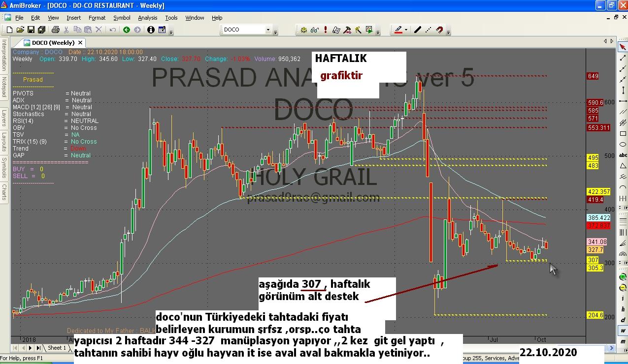
Task: Click the glasses explore icon
Action: coord(315,30)
